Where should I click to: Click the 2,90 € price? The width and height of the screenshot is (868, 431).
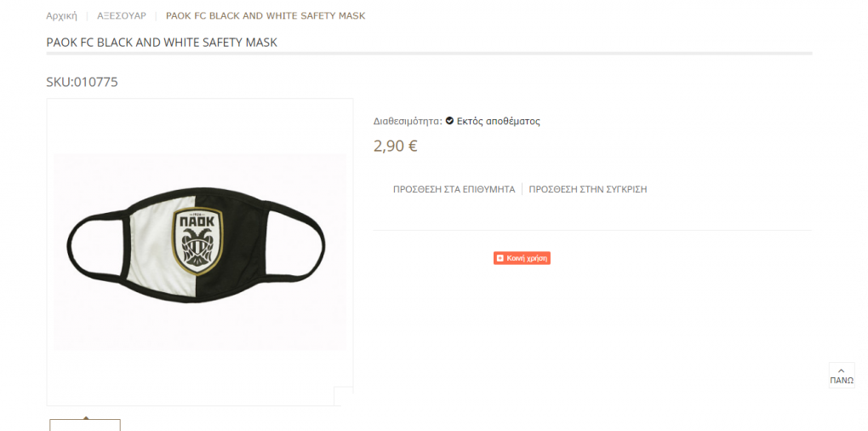(395, 147)
